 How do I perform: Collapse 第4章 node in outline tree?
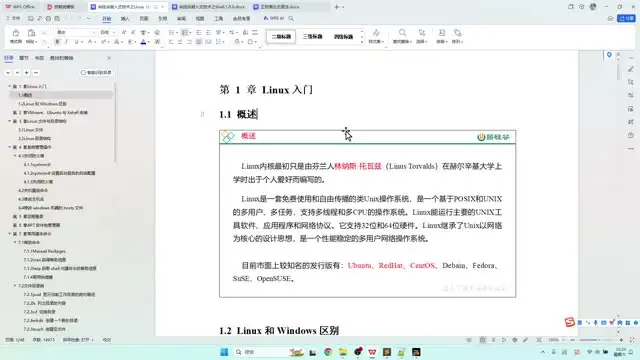coord(9,147)
